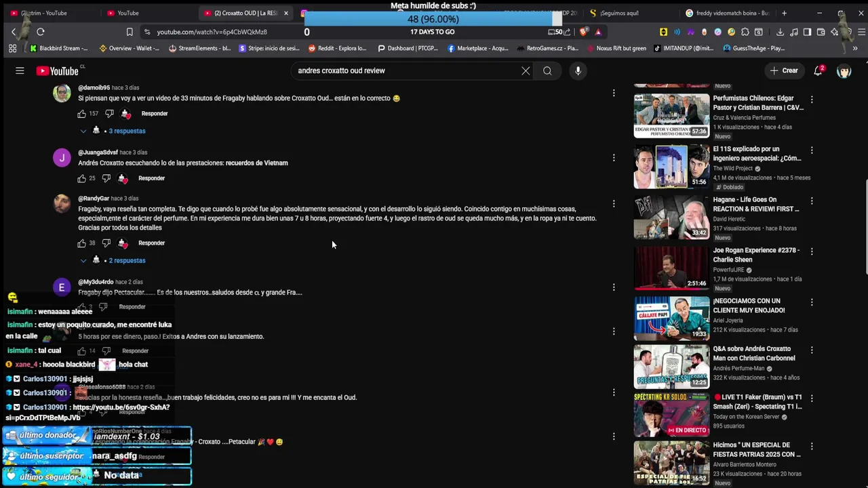Toggle the browser sidebar panel
868x488 pixels.
tap(807, 32)
